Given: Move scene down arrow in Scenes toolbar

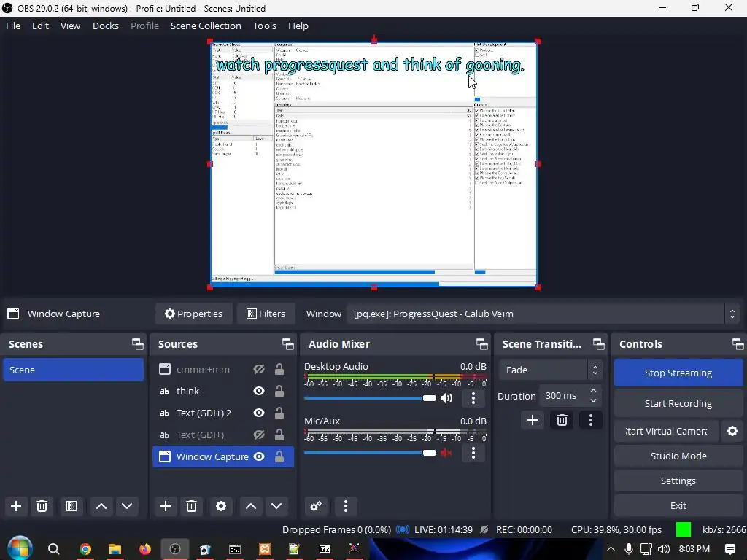Looking at the screenshot, I should (x=127, y=506).
